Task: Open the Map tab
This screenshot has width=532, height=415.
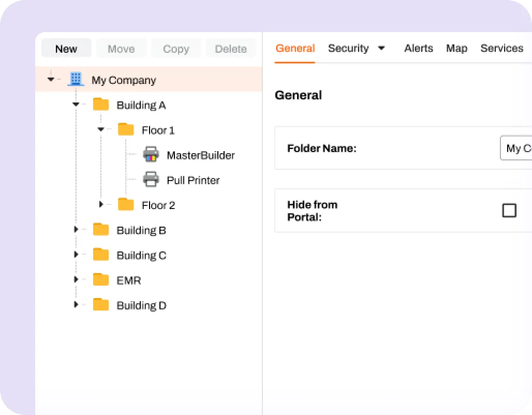Action: coord(456,48)
